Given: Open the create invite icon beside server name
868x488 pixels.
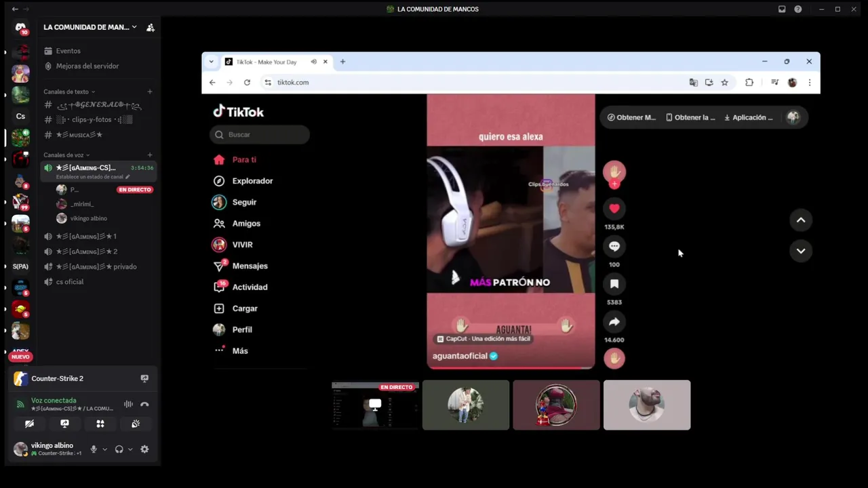Looking at the screenshot, I should click(x=151, y=27).
